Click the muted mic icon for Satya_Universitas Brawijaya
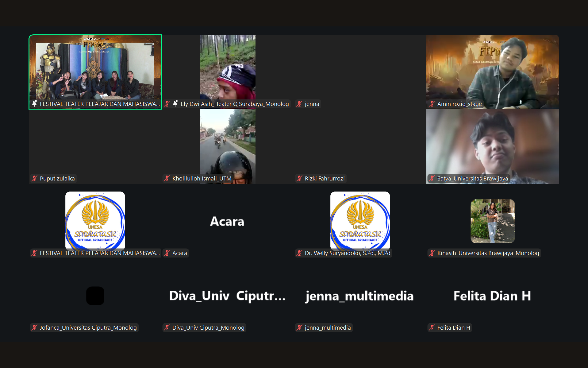 pyautogui.click(x=432, y=178)
